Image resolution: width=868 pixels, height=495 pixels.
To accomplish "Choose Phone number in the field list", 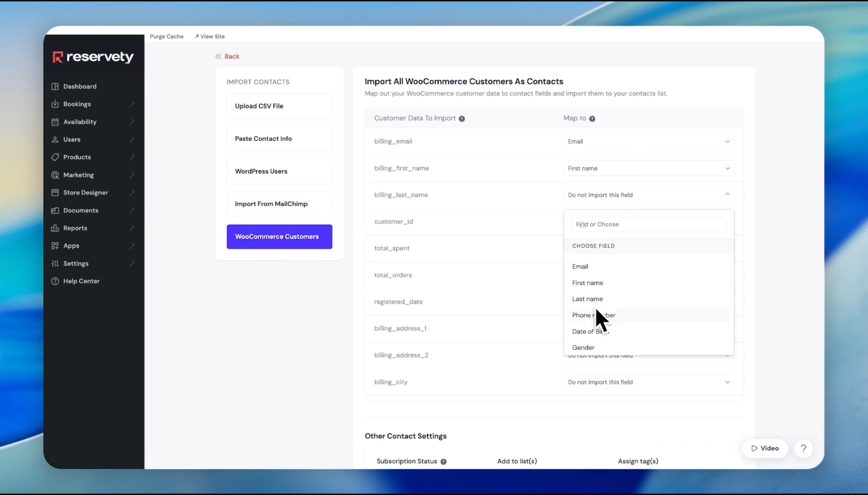I will (648, 315).
